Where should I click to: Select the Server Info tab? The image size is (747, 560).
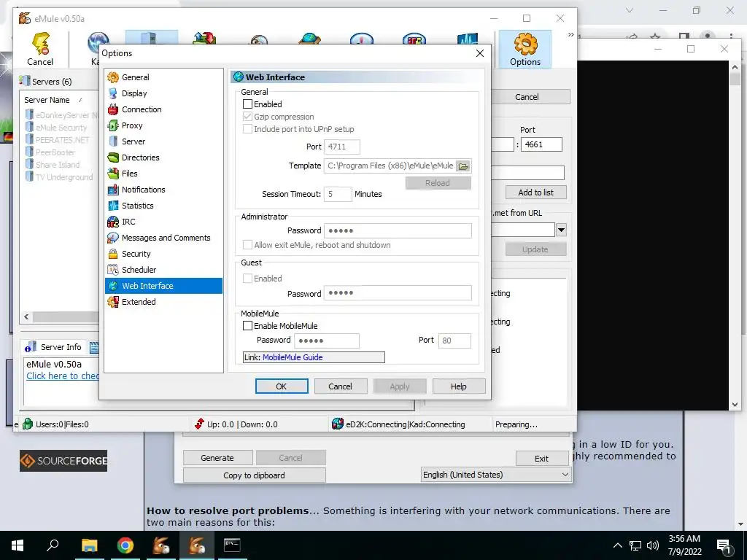[x=55, y=347]
